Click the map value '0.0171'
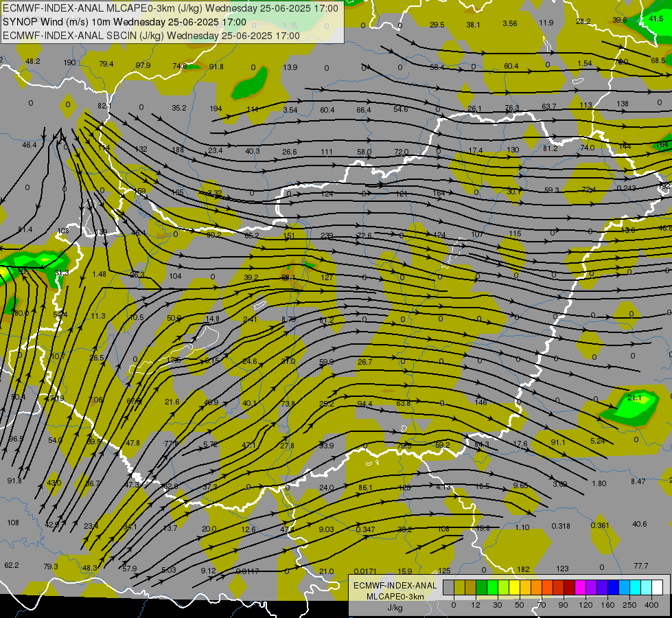 click(x=366, y=571)
